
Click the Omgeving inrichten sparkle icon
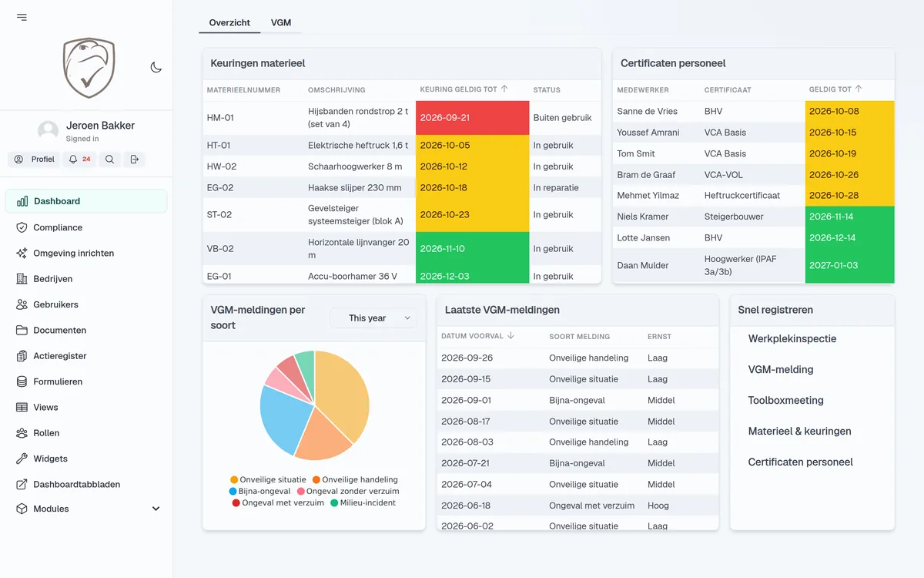22,253
